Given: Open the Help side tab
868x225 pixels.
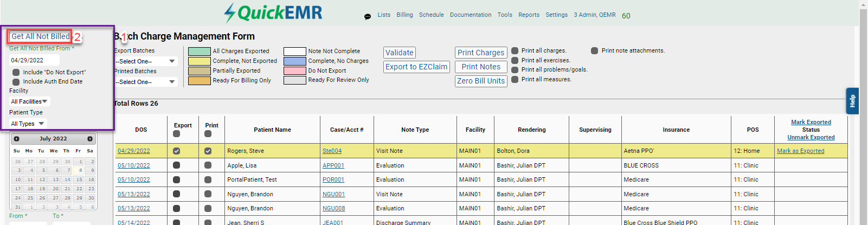Looking at the screenshot, I should click(x=852, y=101).
